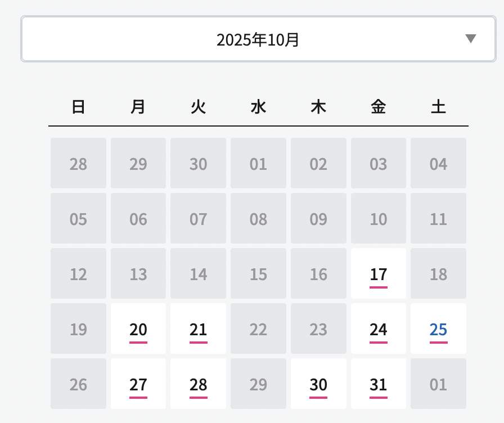The width and height of the screenshot is (504, 423).
Task: Select Saturday date 25 in blue
Action: point(438,329)
